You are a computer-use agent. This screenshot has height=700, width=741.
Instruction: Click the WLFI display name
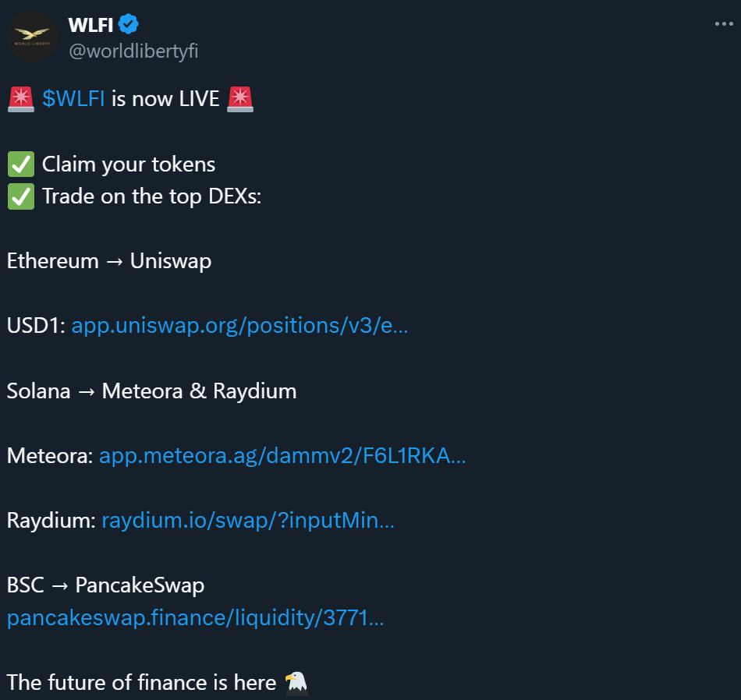click(x=90, y=25)
